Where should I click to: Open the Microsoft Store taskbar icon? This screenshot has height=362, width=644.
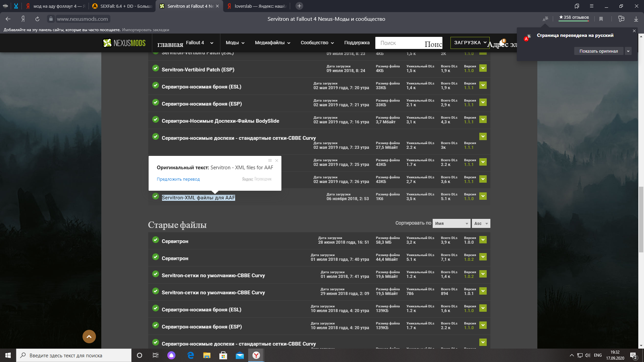pos(223,355)
